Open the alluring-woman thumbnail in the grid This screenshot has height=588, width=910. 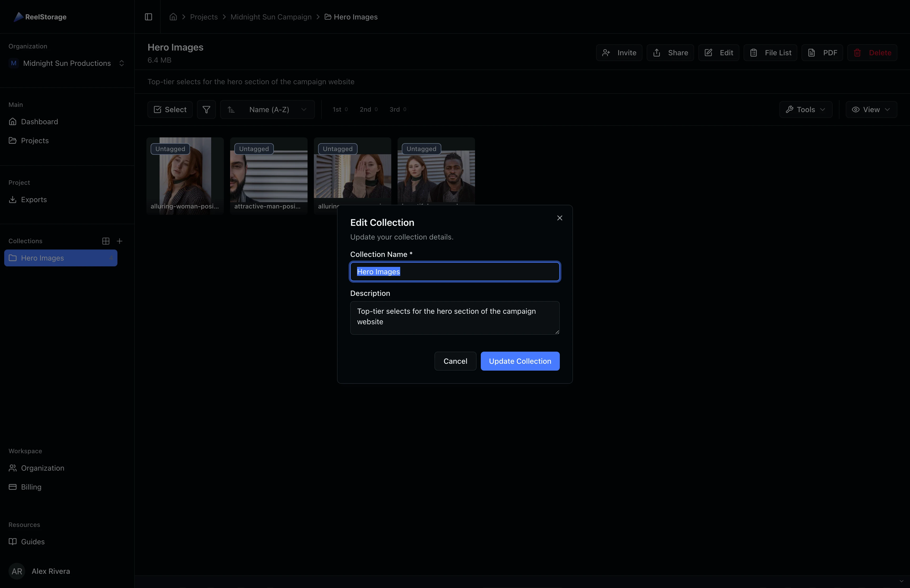point(185,176)
